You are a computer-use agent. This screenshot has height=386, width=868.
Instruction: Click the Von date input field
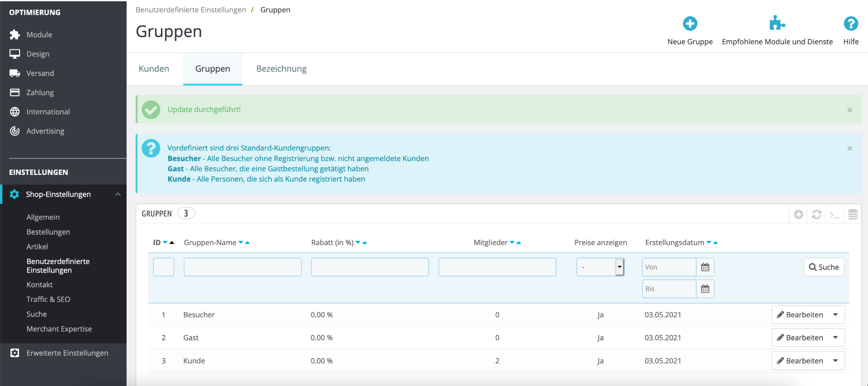click(x=669, y=267)
